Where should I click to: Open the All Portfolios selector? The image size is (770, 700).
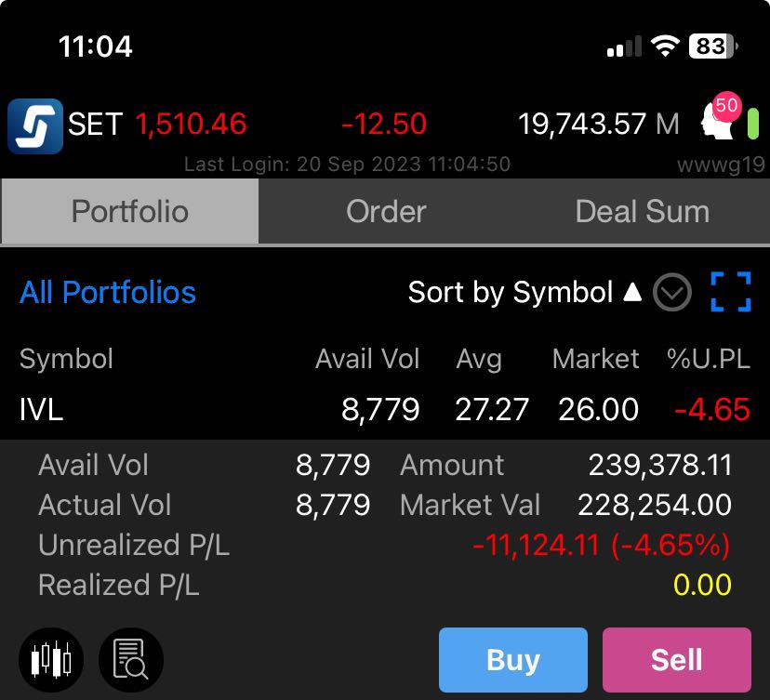108,293
